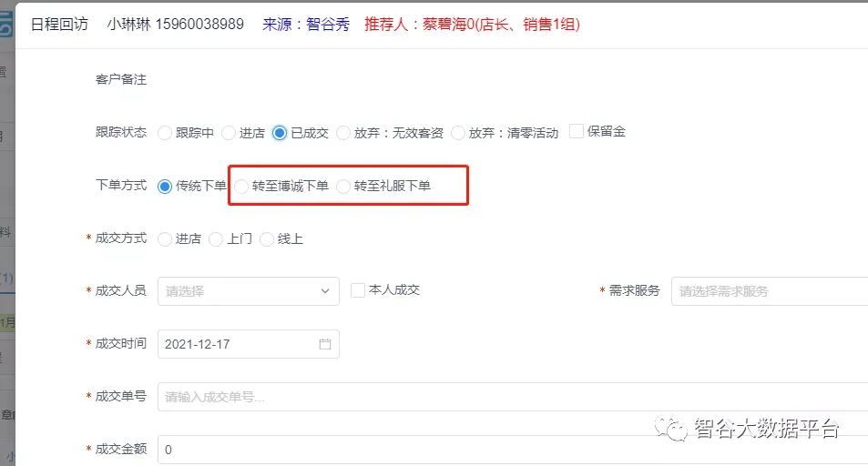Open the 成交人员 dropdown
The image size is (868, 466).
tap(239, 291)
